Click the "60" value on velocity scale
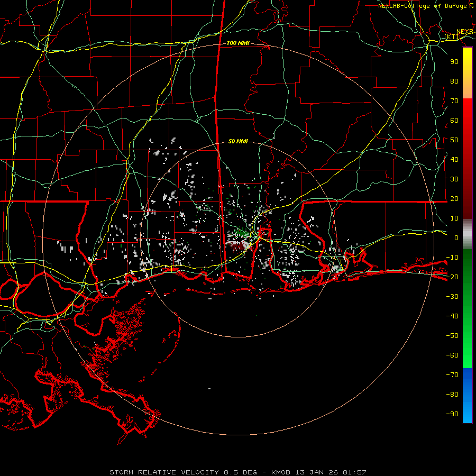This screenshot has width=476, height=476. coord(454,121)
